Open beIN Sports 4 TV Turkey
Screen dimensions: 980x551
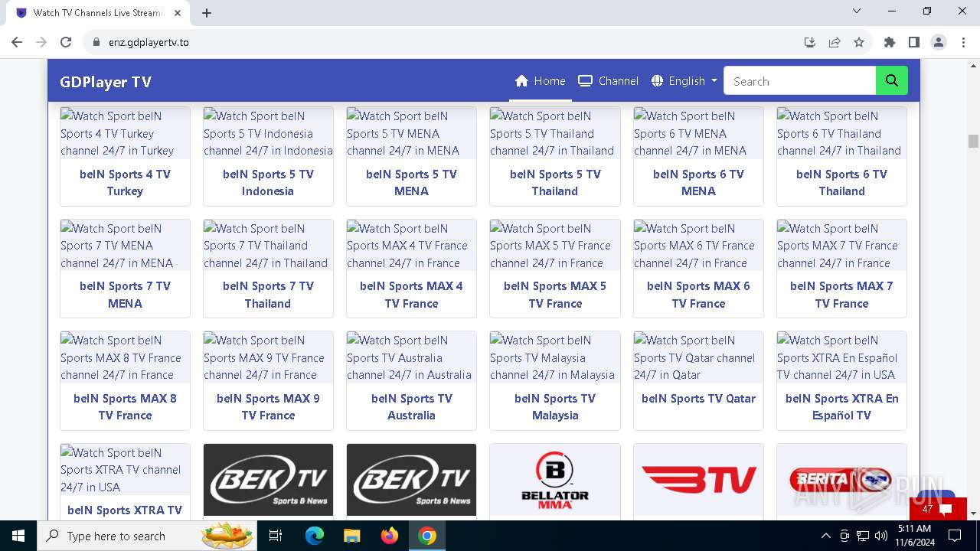point(125,183)
